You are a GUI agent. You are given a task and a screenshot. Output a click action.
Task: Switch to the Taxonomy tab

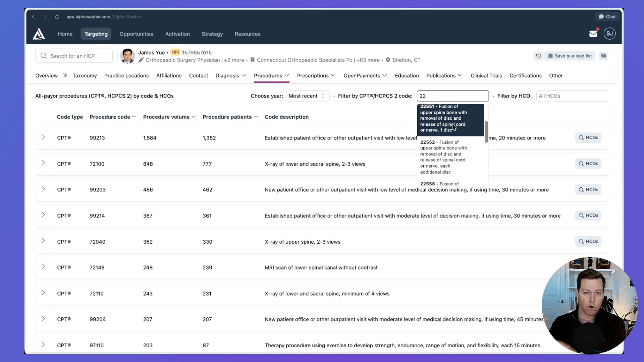tap(85, 75)
